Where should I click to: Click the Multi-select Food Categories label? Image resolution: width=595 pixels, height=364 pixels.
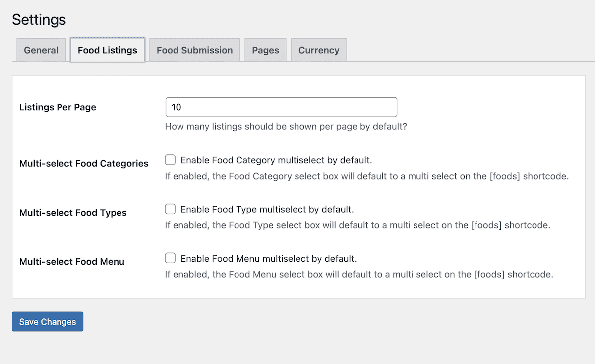(84, 163)
